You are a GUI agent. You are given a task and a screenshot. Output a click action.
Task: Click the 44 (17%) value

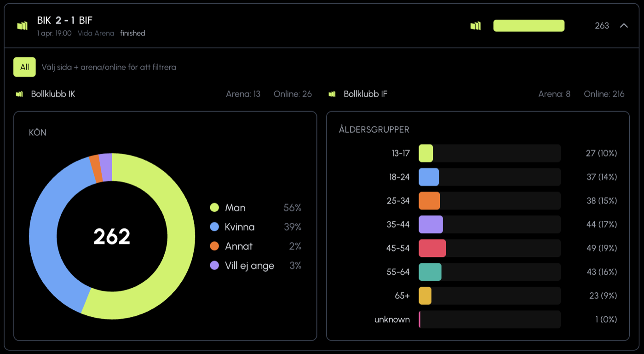601,225
